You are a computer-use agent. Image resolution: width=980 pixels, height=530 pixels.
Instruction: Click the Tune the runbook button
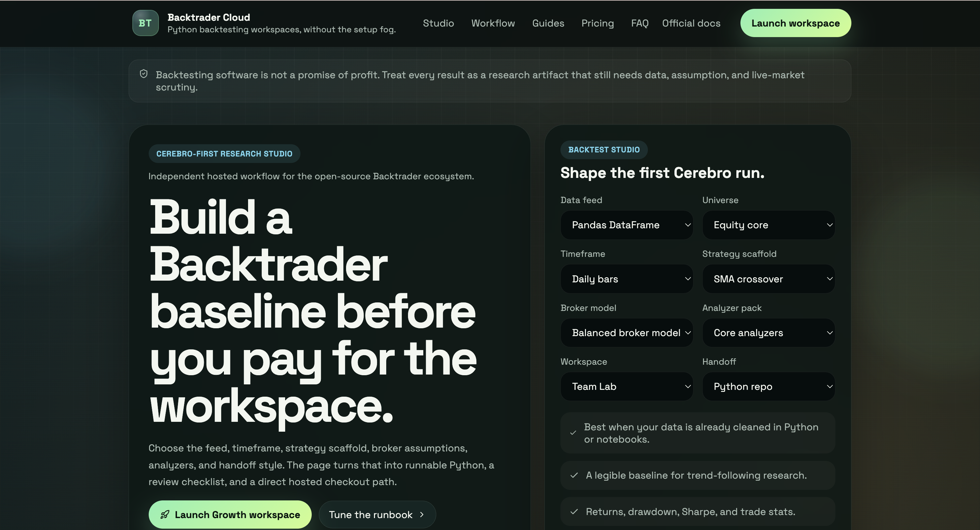tap(377, 514)
